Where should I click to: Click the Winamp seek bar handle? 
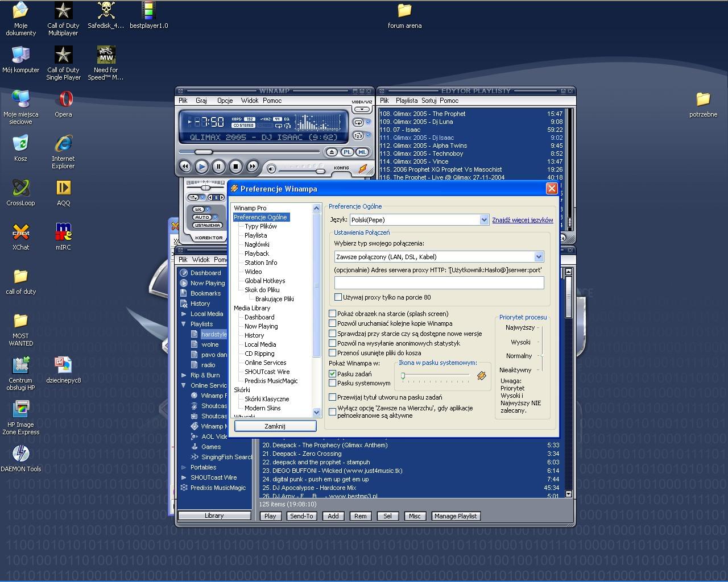tap(203, 152)
